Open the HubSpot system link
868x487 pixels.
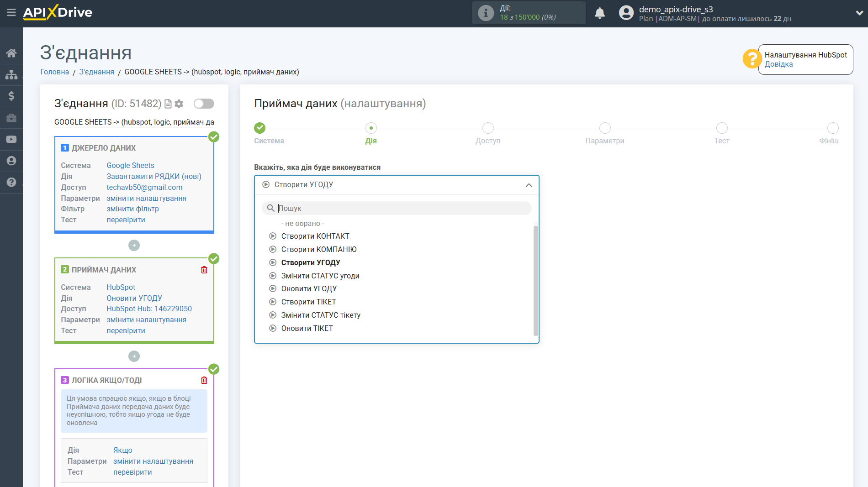pos(121,288)
